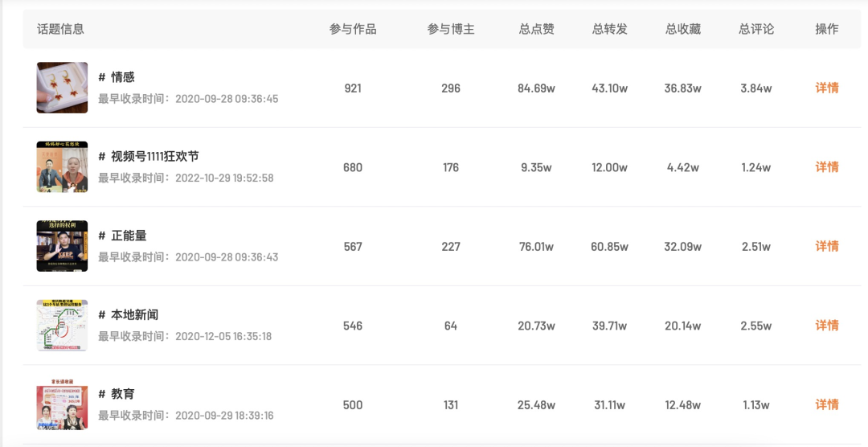Sort by the 总收藏 column header

pyautogui.click(x=682, y=29)
